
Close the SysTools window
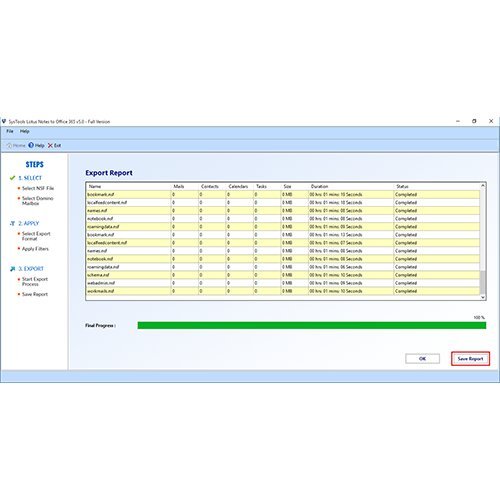click(x=491, y=121)
